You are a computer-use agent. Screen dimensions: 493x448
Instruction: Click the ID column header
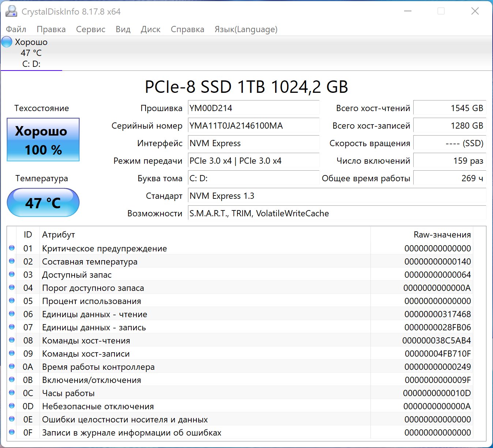click(28, 235)
